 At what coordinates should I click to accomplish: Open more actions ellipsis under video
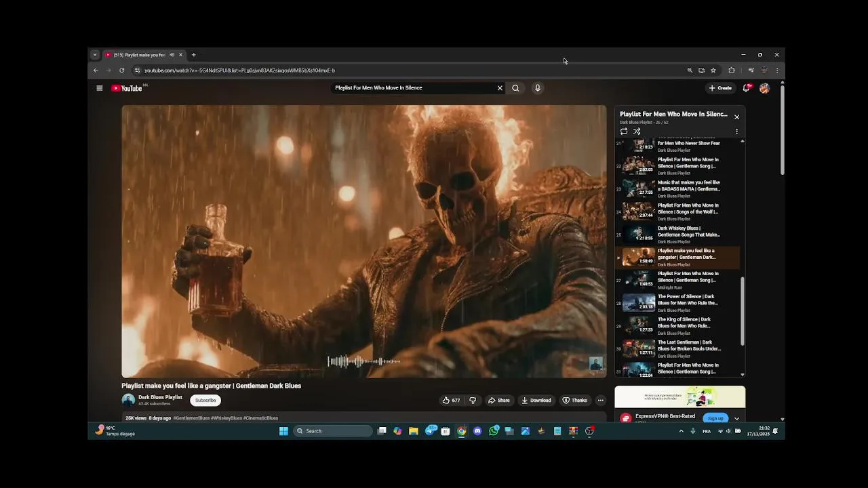tap(600, 401)
